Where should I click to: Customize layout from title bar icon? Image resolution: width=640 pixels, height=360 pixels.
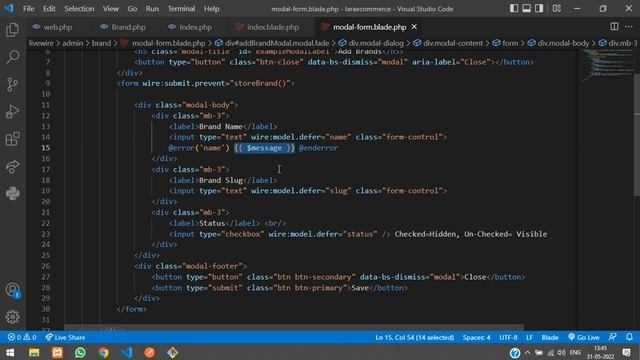[557, 8]
